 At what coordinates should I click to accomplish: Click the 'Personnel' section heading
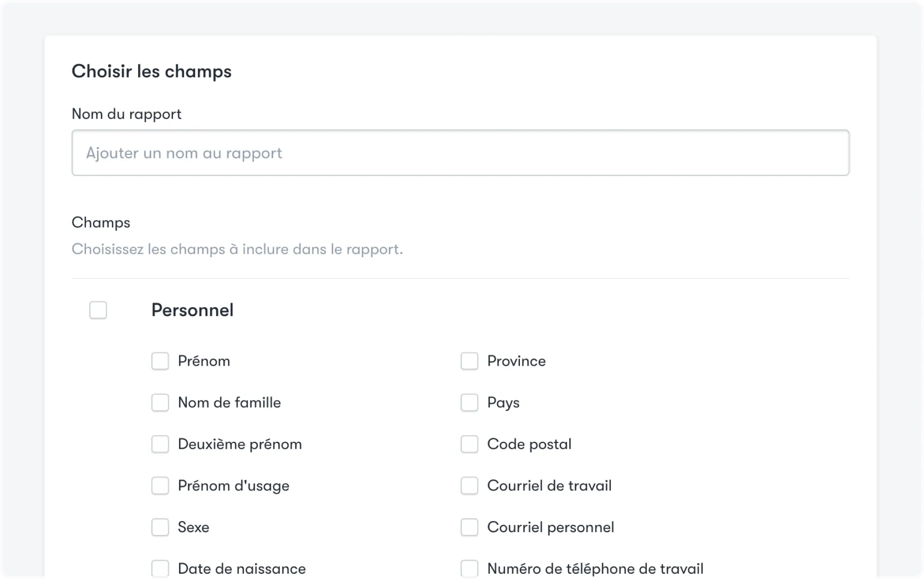(x=192, y=310)
